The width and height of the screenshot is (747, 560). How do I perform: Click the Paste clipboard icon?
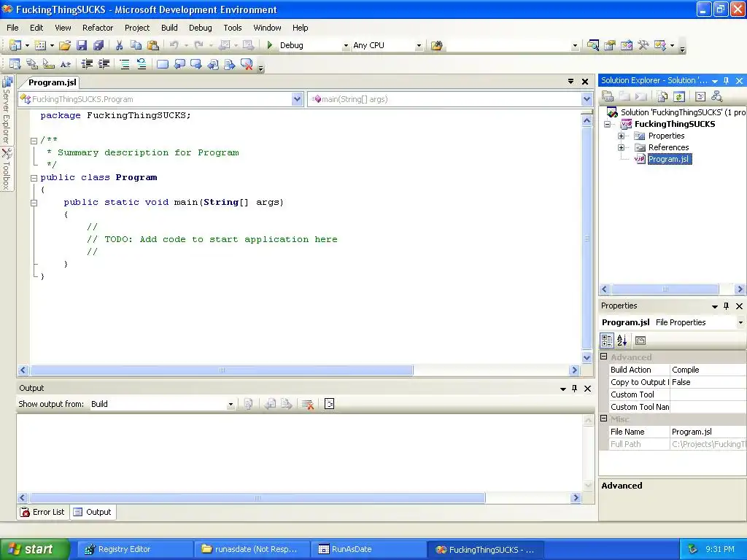[x=153, y=45]
